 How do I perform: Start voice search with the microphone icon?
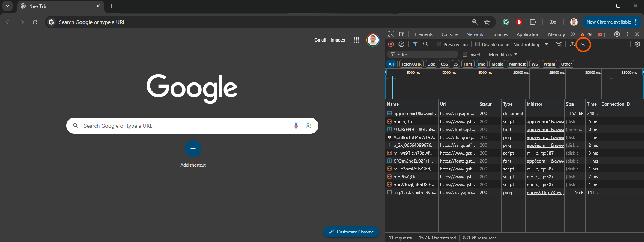coord(296,126)
